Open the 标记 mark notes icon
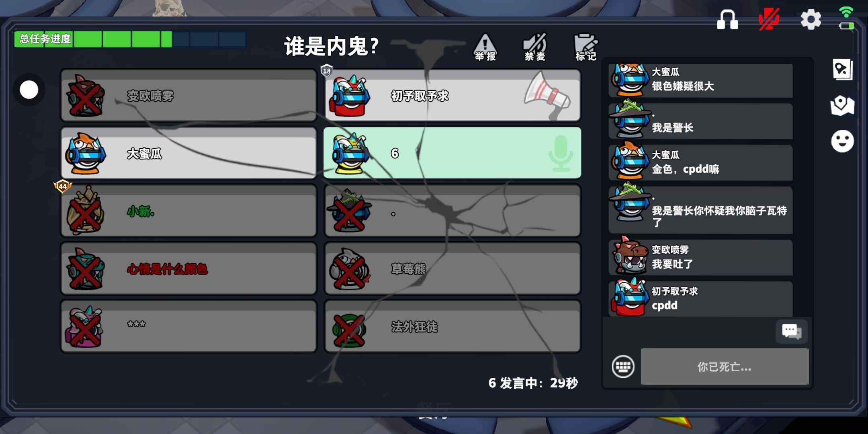868x434 pixels. pyautogui.click(x=585, y=47)
